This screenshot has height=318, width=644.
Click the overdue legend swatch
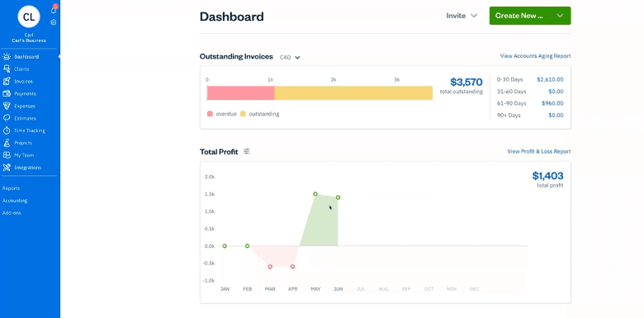(210, 114)
